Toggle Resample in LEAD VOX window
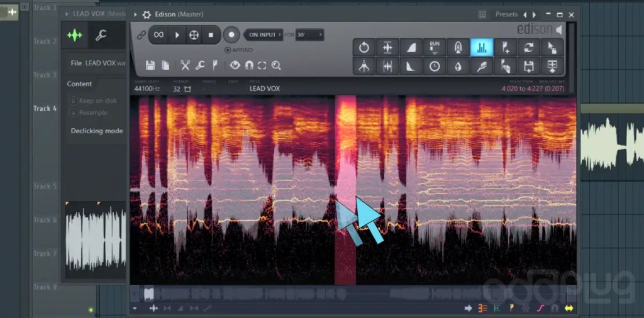 click(89, 112)
